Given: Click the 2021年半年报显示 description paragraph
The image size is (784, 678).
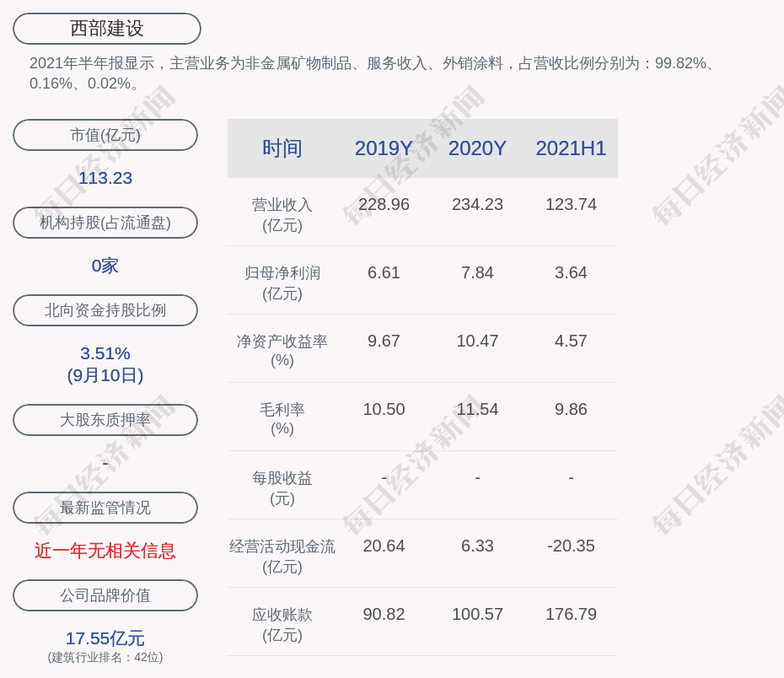Looking at the screenshot, I should tap(373, 73).
